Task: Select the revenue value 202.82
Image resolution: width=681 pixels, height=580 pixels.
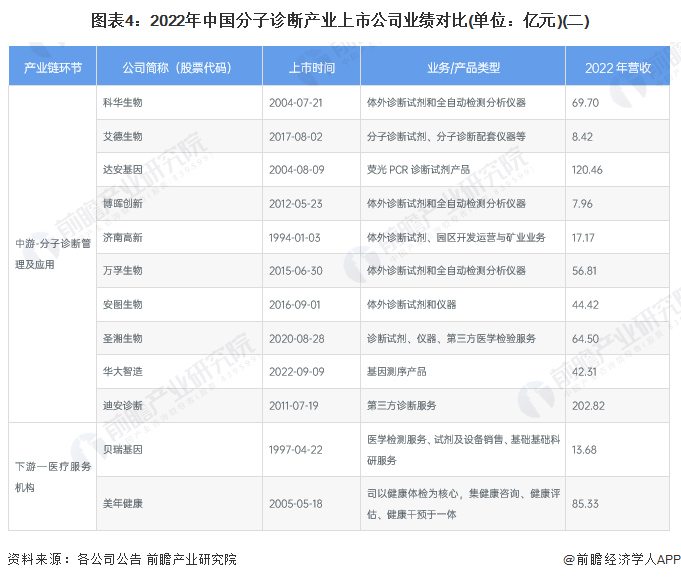Action: 588,405
